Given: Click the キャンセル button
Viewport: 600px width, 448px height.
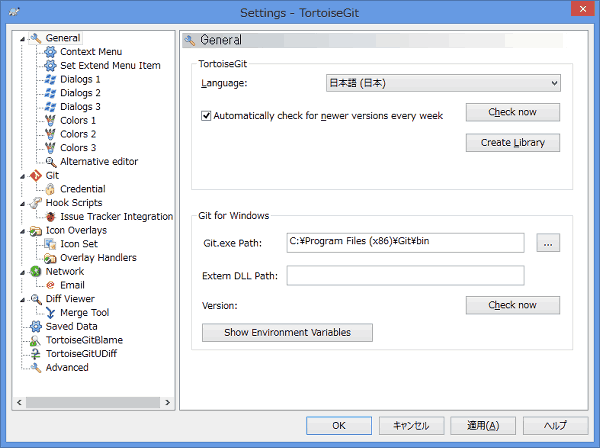Looking at the screenshot, I should tap(411, 425).
